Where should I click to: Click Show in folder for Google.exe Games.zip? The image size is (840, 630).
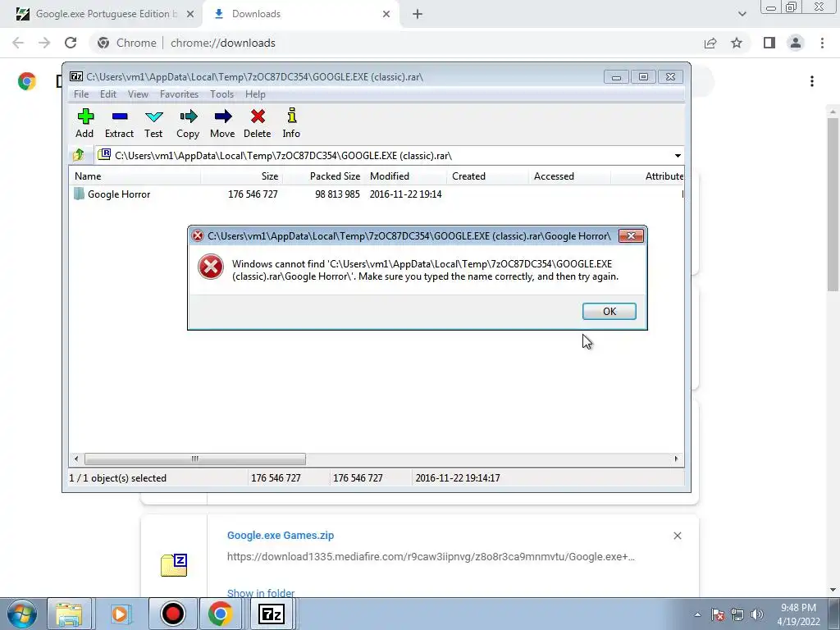261,593
